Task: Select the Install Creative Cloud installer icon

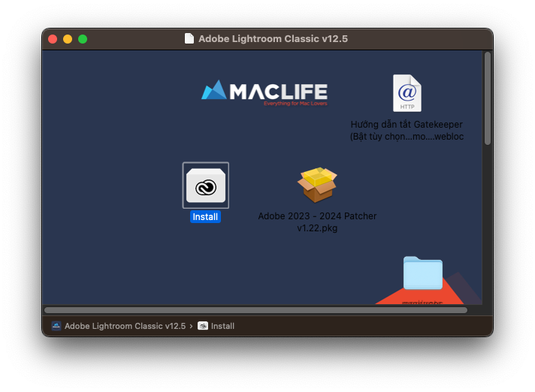Action: pyautogui.click(x=206, y=185)
